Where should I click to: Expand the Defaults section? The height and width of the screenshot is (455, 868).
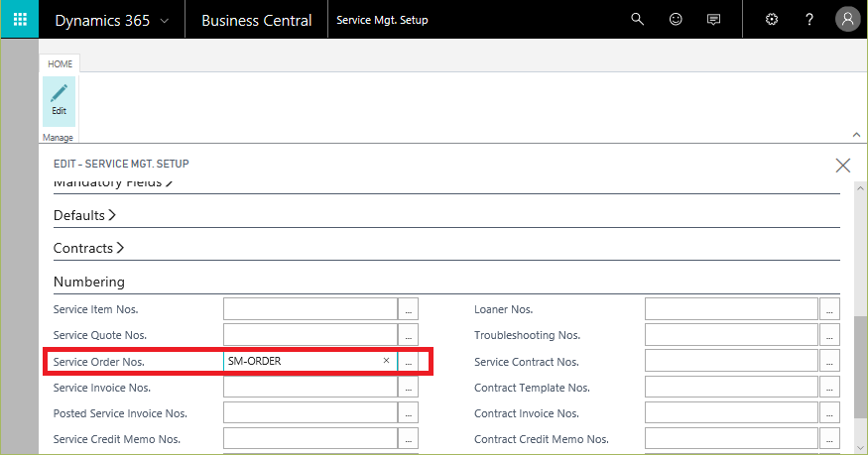(x=84, y=215)
